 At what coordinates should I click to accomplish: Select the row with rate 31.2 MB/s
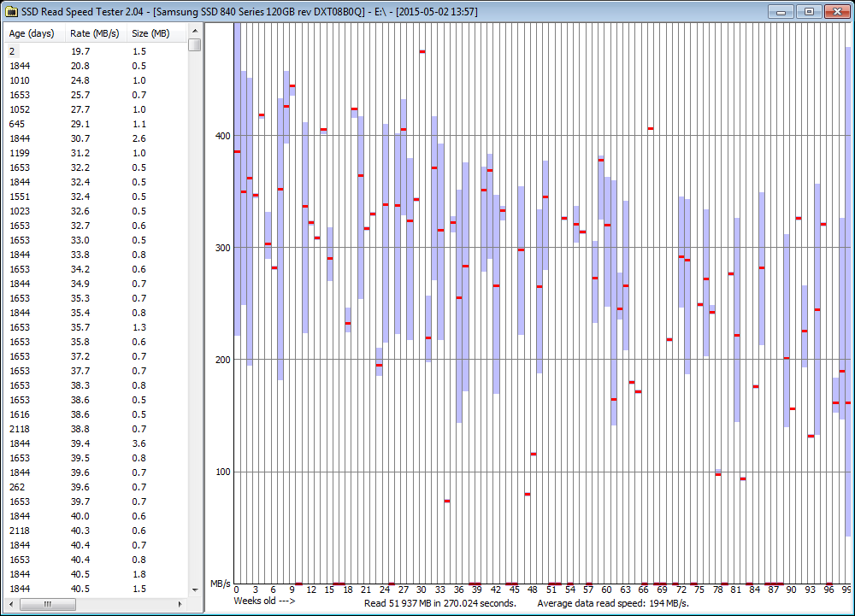pos(80,153)
